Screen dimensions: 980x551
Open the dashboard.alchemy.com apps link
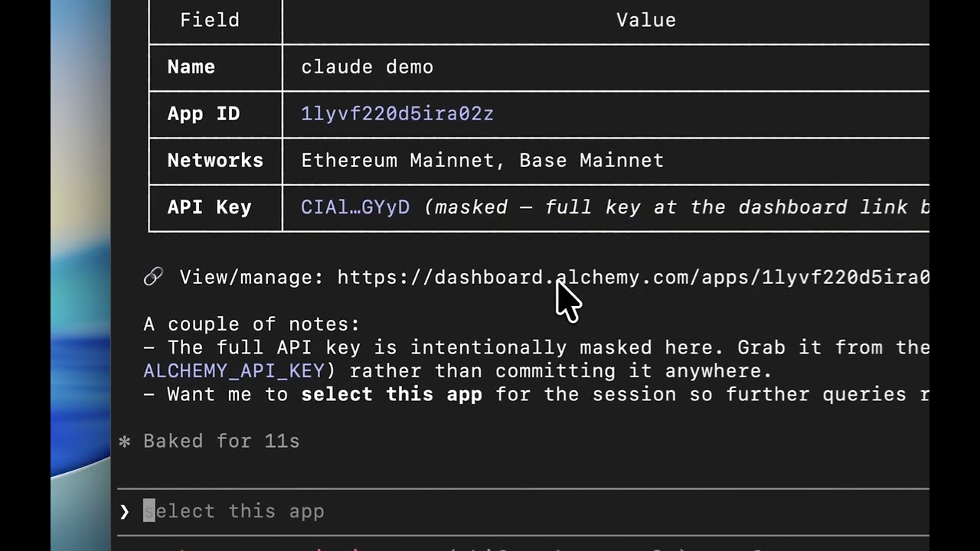633,277
